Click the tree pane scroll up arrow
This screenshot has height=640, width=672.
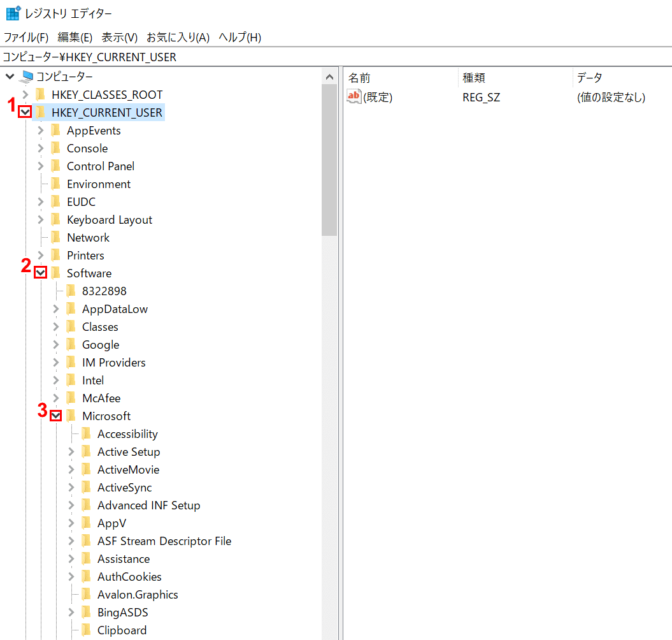click(329, 77)
